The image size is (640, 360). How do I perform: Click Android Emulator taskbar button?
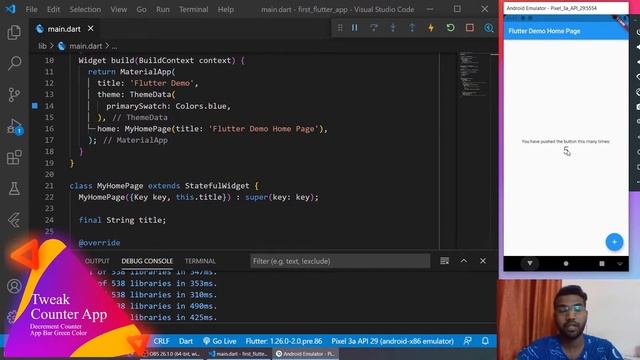[306, 354]
